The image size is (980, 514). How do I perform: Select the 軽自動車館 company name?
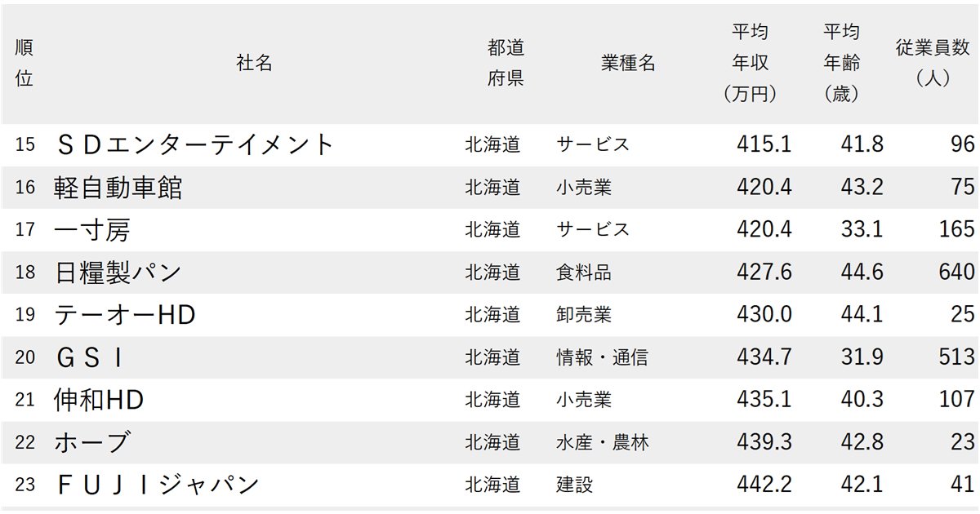(x=118, y=188)
